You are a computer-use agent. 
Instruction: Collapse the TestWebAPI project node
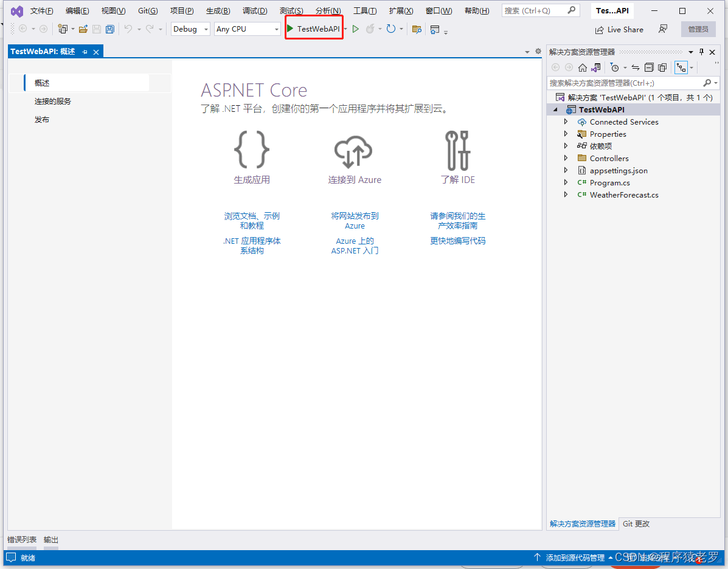click(555, 109)
